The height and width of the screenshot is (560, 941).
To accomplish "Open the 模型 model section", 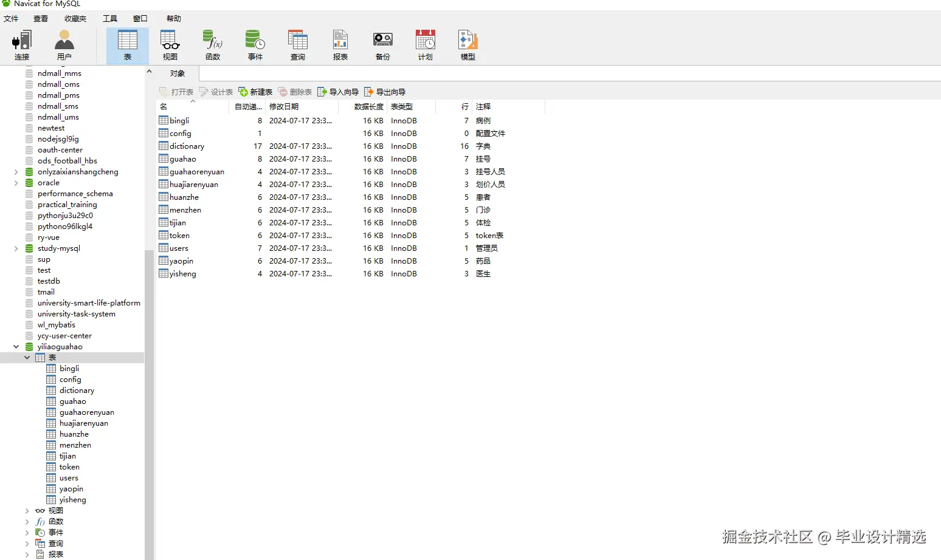I will pyautogui.click(x=468, y=46).
